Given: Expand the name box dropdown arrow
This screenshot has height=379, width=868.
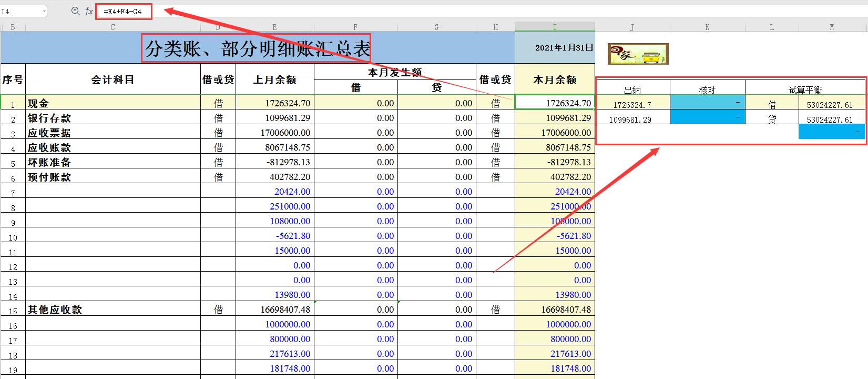Looking at the screenshot, I should [44, 11].
